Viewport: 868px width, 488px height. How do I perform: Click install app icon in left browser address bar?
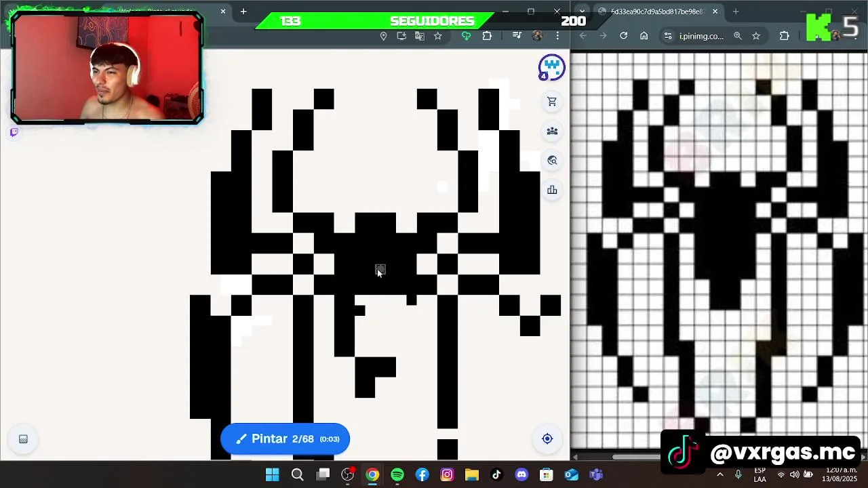pos(401,36)
